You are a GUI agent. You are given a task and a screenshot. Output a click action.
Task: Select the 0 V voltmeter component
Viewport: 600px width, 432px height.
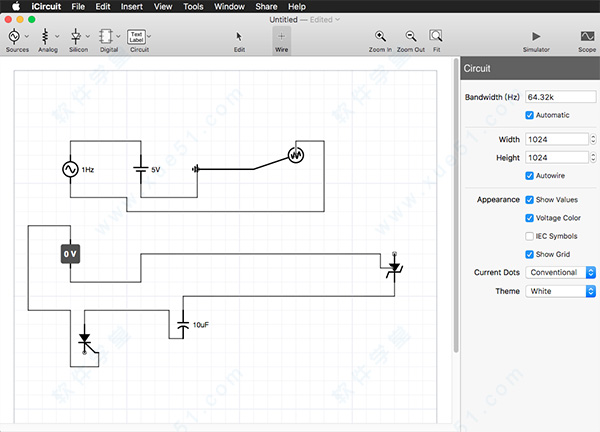click(x=70, y=254)
